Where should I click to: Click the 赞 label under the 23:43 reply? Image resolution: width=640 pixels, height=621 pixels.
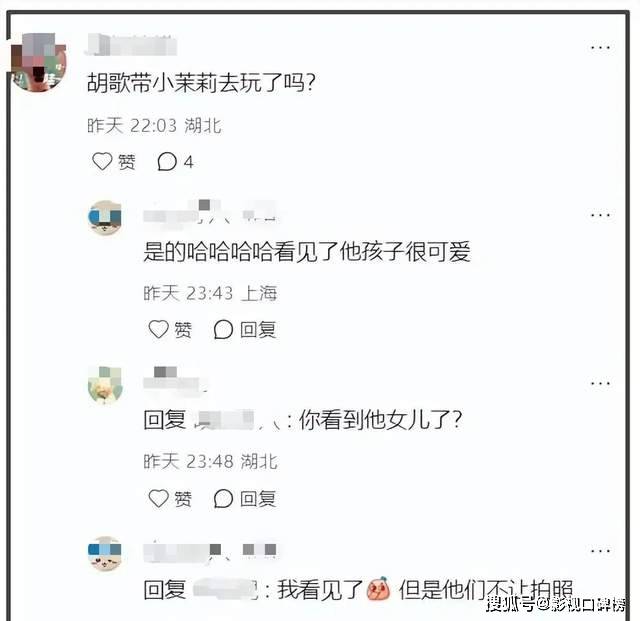click(183, 329)
